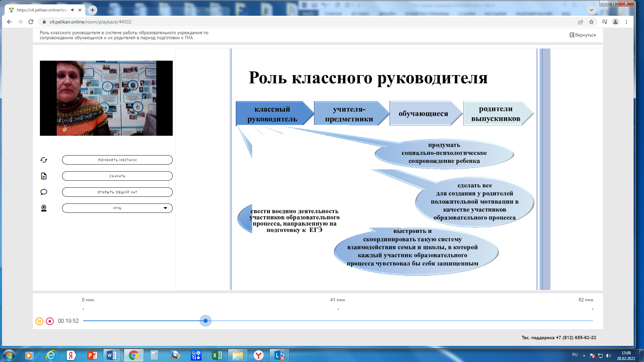Open the media player taskbar icon

click(x=29, y=355)
